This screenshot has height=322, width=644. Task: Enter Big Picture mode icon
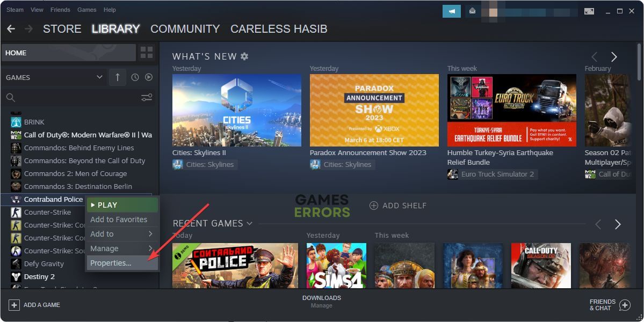point(589,11)
